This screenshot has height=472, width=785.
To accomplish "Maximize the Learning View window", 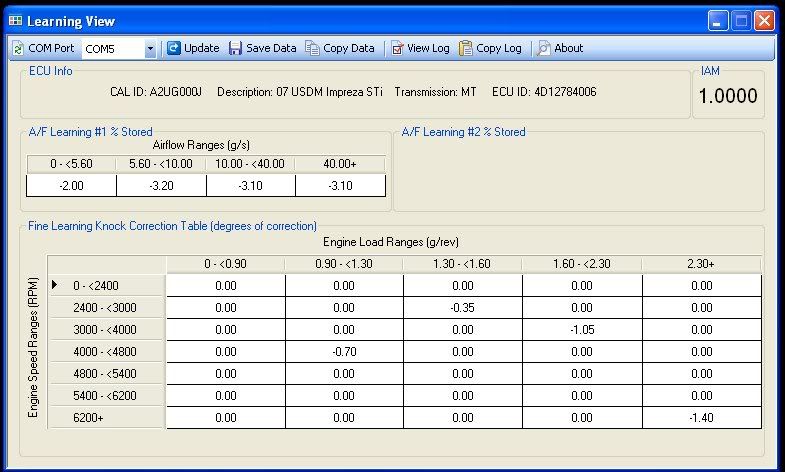I will point(741,20).
